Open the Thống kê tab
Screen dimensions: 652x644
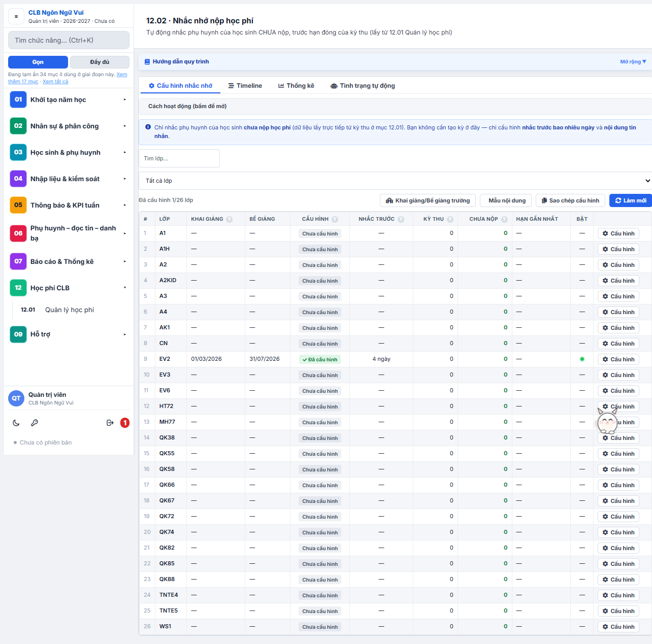point(296,86)
